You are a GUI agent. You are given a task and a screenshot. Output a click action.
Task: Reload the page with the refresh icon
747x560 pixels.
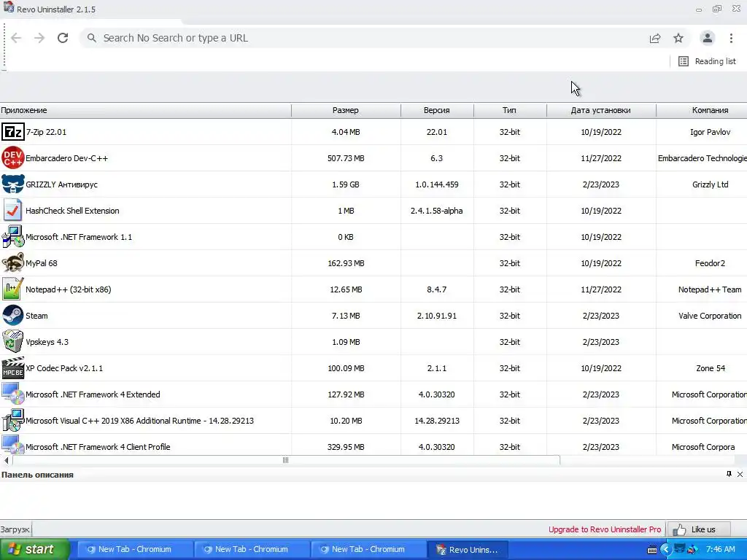[63, 38]
